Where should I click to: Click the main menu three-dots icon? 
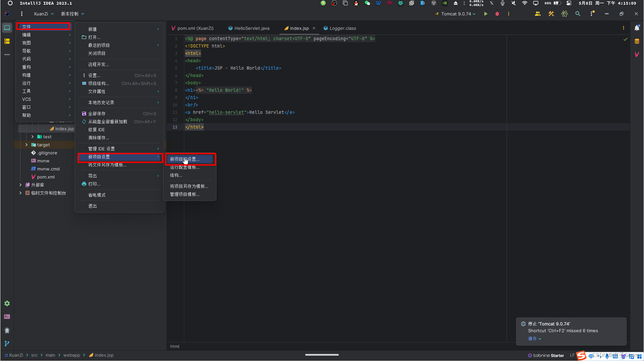(22, 14)
